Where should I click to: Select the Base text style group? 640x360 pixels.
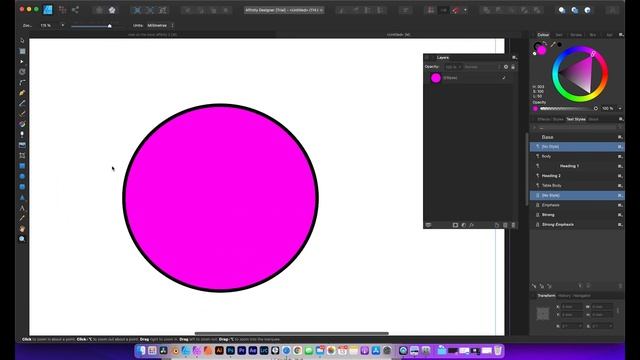coord(576,137)
